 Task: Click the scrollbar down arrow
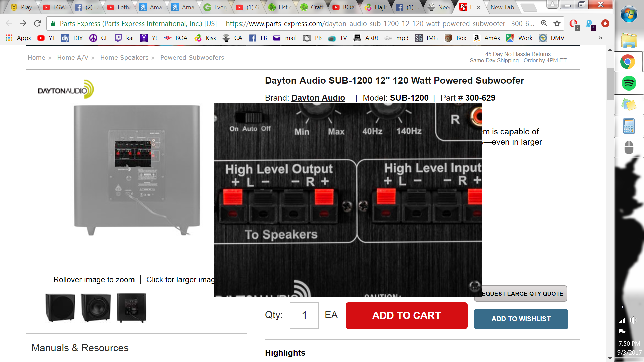tap(610, 358)
